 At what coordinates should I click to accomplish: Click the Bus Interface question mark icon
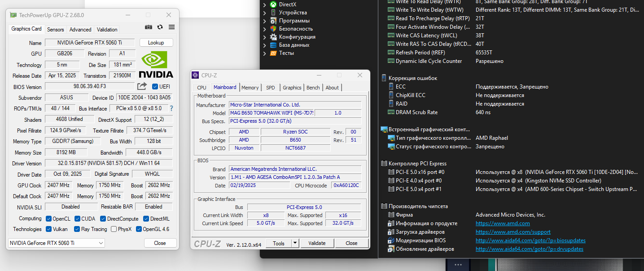coord(171,108)
